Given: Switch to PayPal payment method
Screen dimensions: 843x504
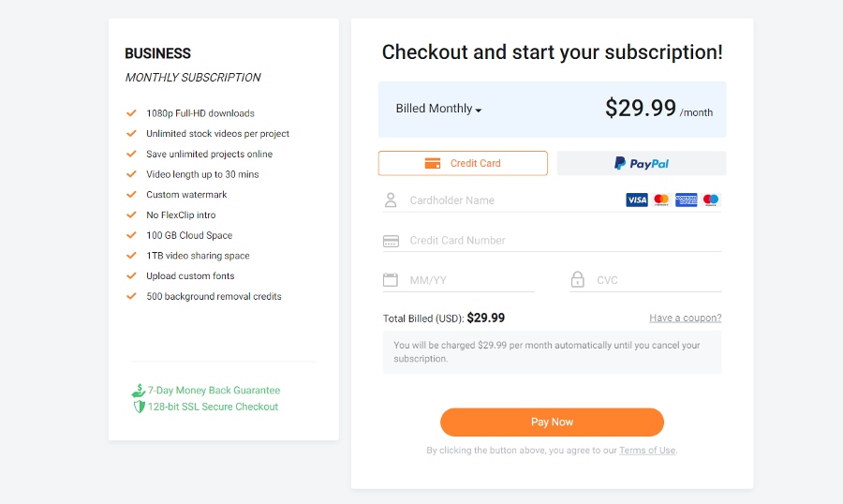Looking at the screenshot, I should point(642,163).
